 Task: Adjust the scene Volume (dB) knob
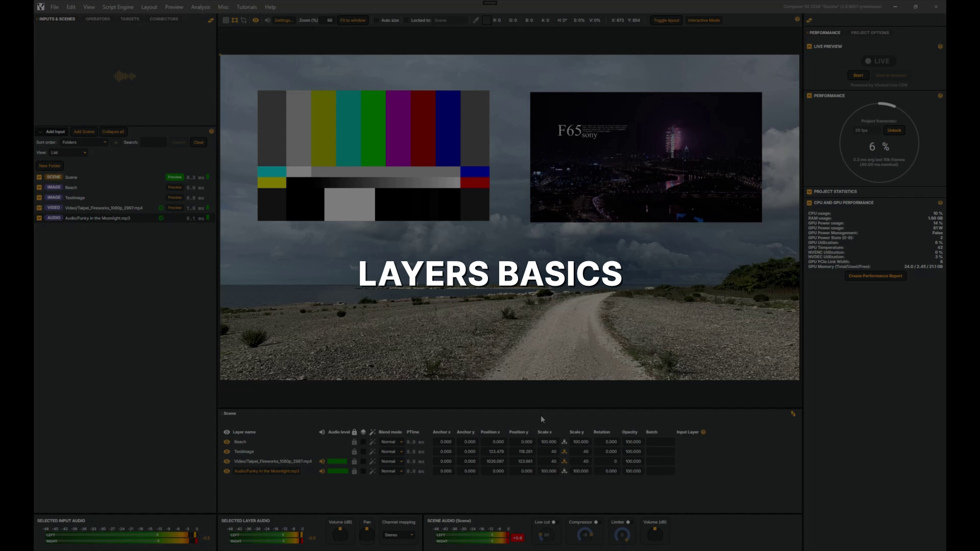pyautogui.click(x=654, y=534)
